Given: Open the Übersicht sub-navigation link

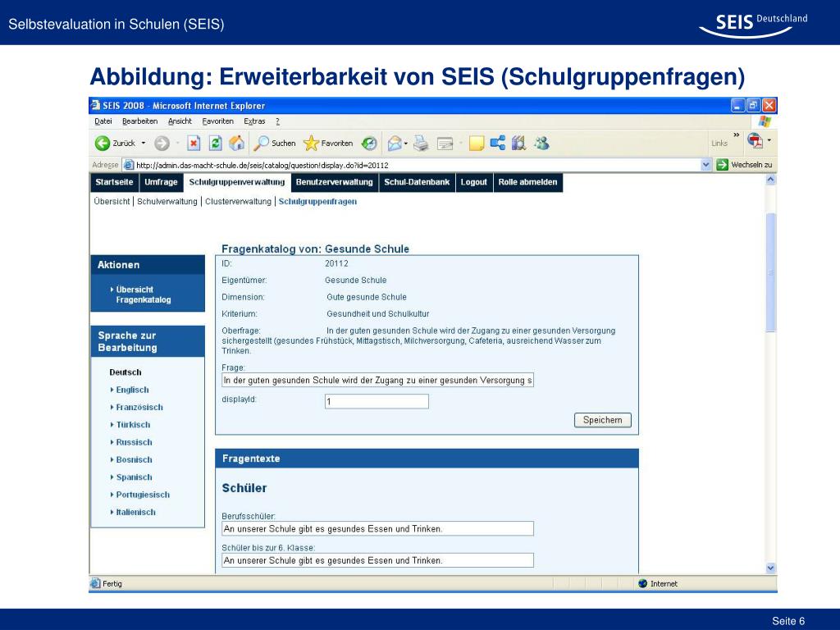Looking at the screenshot, I should pos(112,202).
